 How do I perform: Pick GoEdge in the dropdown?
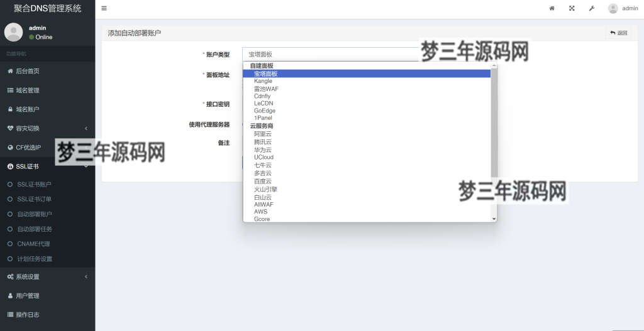(x=367, y=111)
